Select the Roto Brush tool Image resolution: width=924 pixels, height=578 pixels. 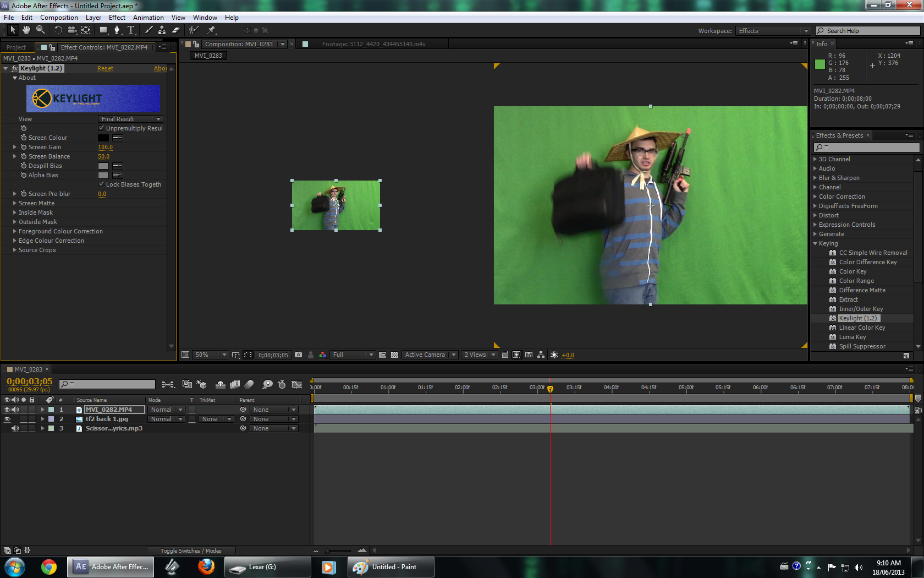[x=193, y=30]
